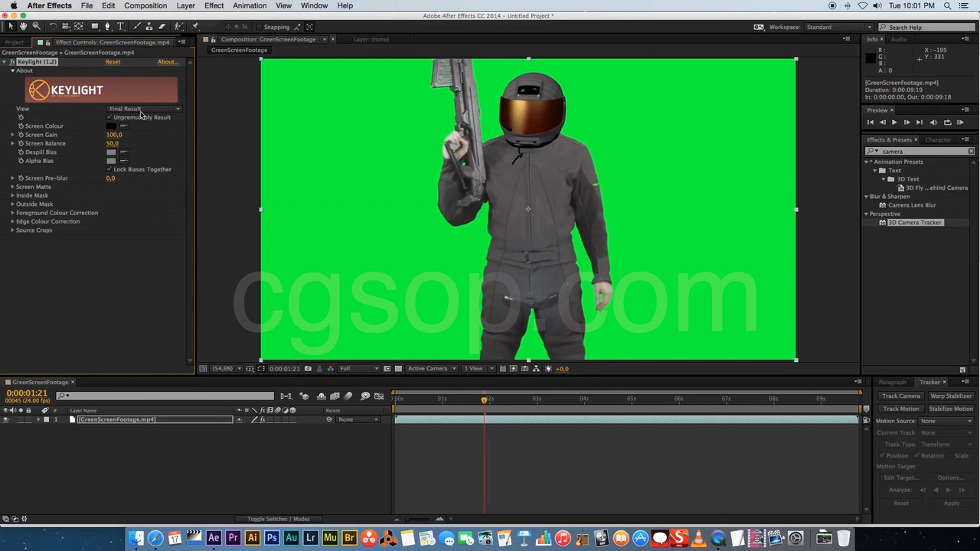Switch to the Project tab
This screenshot has width=980, height=551.
[14, 42]
